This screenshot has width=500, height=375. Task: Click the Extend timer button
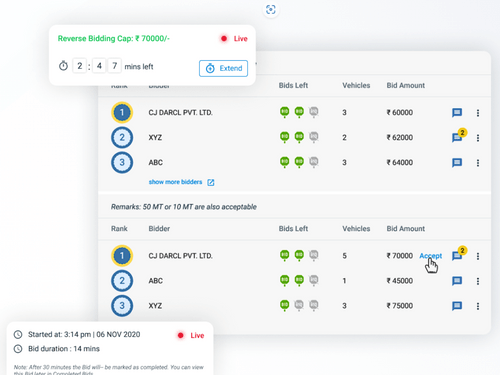tap(223, 68)
